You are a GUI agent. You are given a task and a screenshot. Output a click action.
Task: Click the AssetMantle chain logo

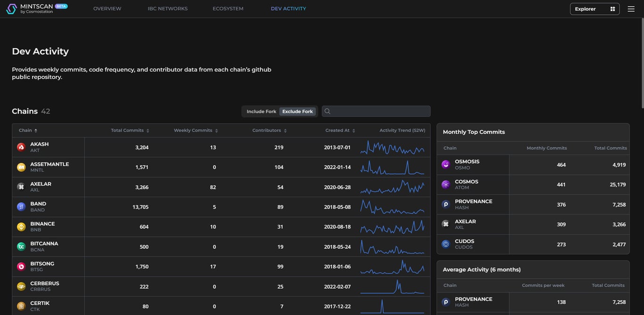(x=21, y=167)
